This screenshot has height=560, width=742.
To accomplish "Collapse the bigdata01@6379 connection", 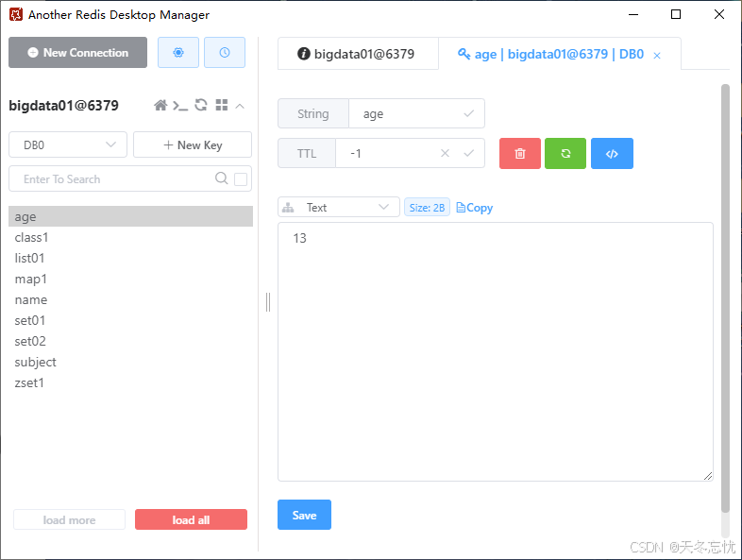I will pyautogui.click(x=240, y=106).
